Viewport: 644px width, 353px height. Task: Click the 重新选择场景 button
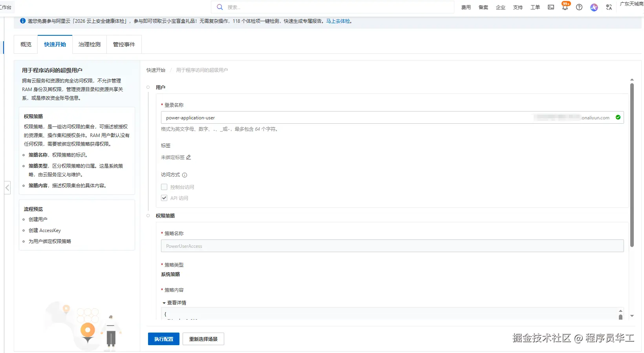point(203,339)
